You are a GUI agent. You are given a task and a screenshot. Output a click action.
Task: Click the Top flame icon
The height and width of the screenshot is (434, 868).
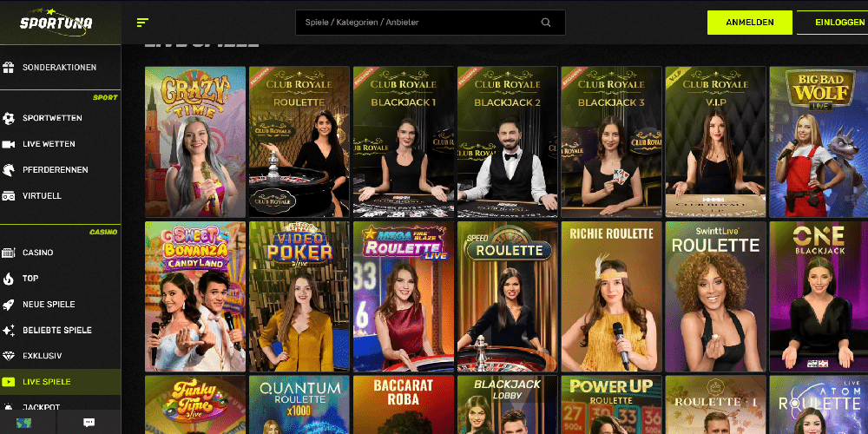point(9,279)
